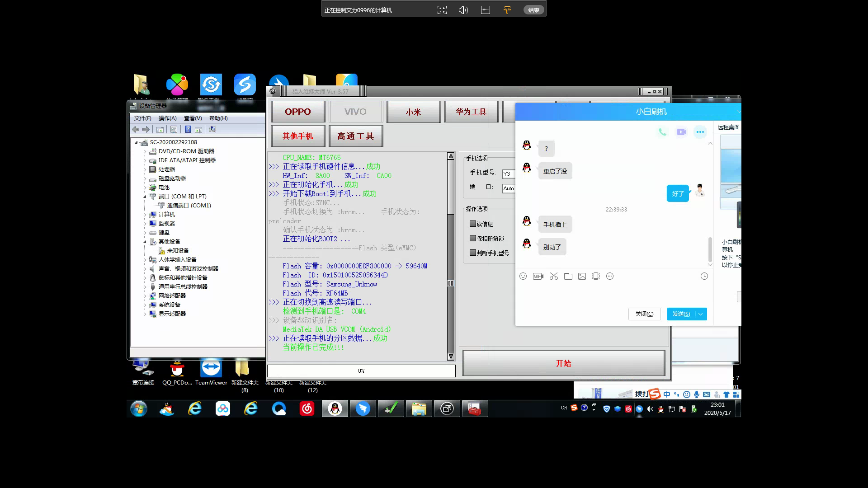Click the 发送(S) send button
The width and height of the screenshot is (868, 488).
click(681, 314)
